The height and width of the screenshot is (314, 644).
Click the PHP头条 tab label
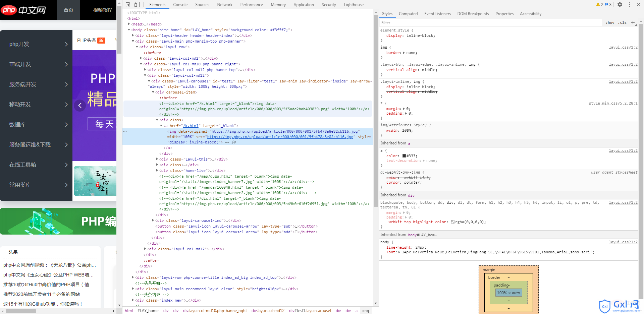point(87,40)
